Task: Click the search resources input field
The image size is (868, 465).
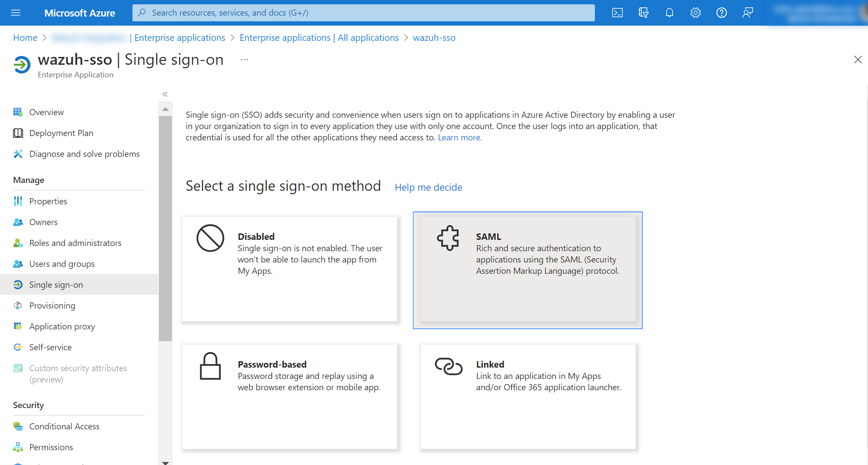Action: [x=363, y=13]
